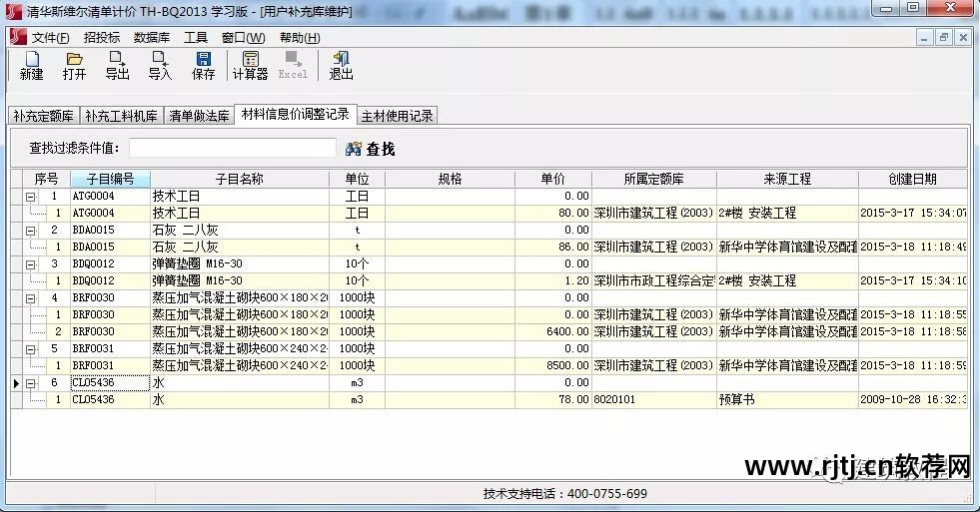Viewport: 980px width, 512px height.
Task: Close the inner 用户补充库维护 window
Action: 963,38
